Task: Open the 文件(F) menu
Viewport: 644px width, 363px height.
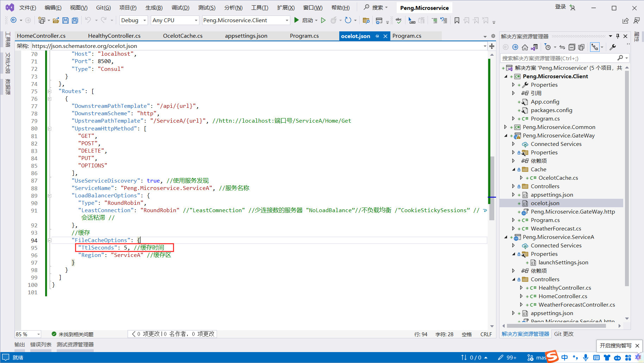Action: [27, 8]
